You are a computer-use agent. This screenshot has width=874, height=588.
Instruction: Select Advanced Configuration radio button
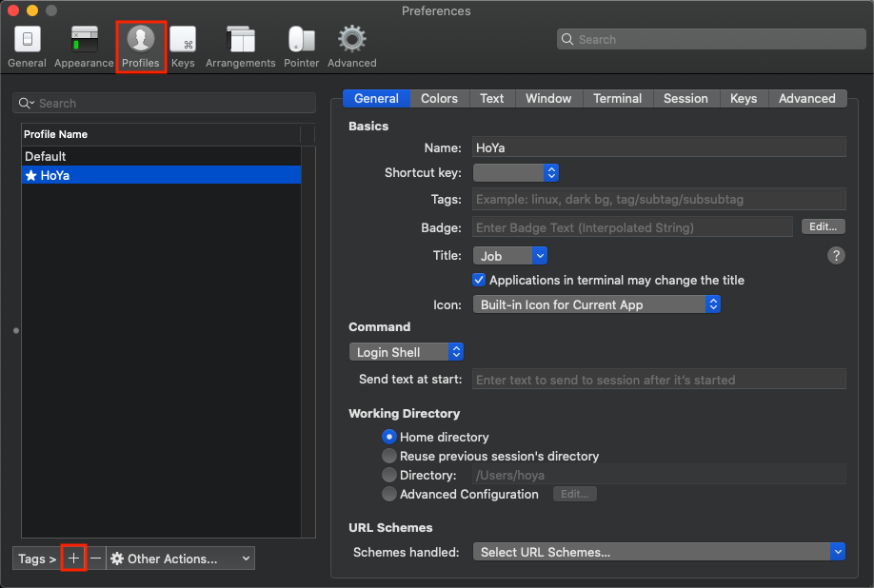click(x=389, y=494)
